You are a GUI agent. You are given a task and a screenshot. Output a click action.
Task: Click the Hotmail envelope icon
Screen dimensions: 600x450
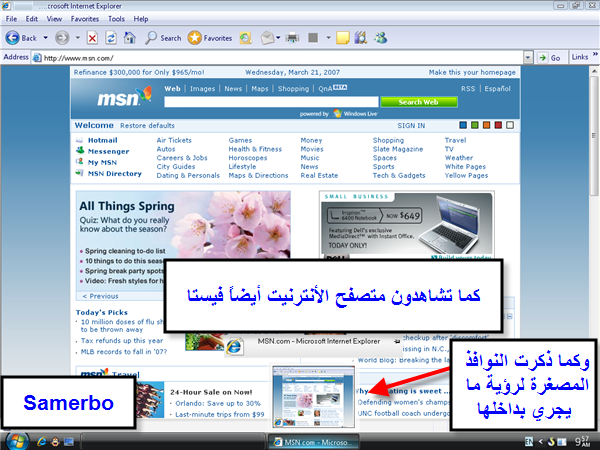point(79,140)
